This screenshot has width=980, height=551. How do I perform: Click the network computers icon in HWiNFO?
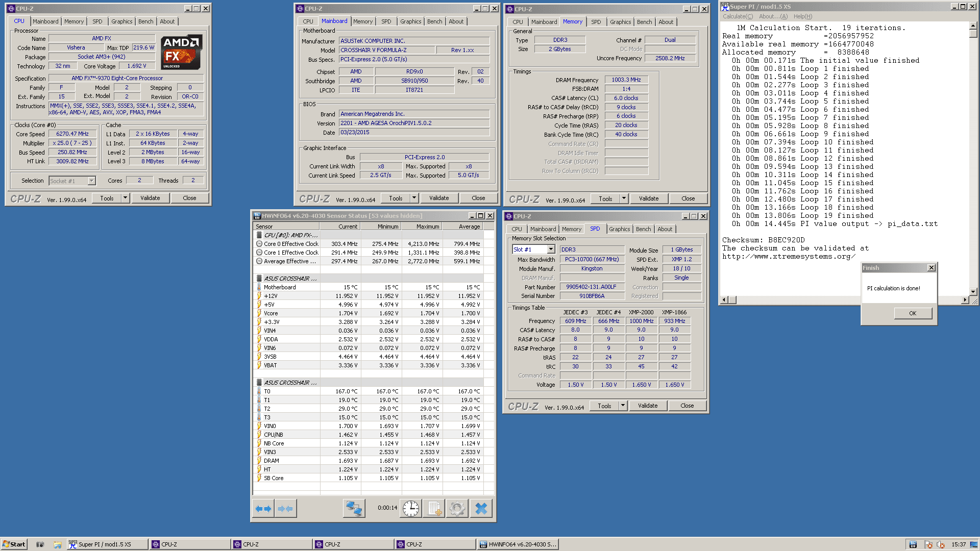tap(354, 509)
